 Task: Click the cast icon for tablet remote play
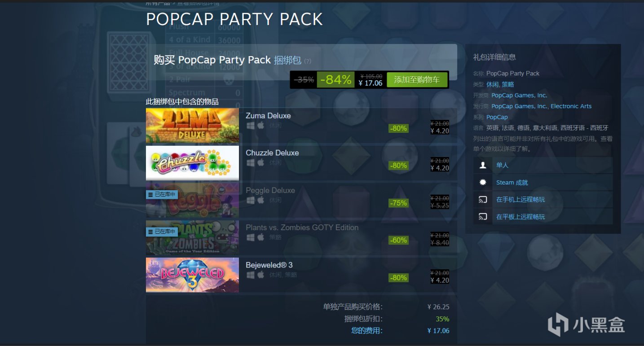[483, 217]
